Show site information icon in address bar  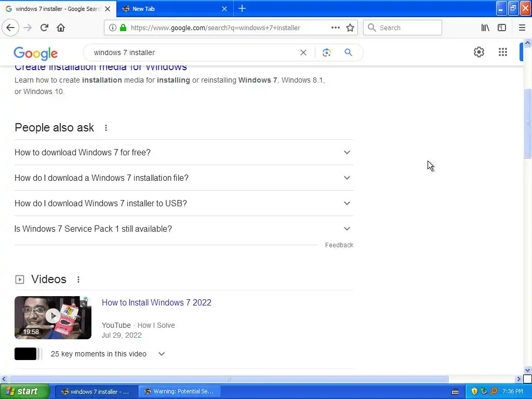click(113, 28)
